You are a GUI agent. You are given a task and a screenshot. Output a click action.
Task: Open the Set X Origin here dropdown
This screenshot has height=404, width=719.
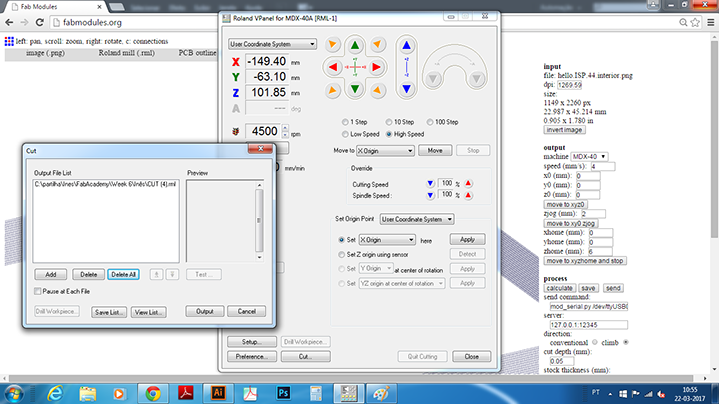[387, 240]
